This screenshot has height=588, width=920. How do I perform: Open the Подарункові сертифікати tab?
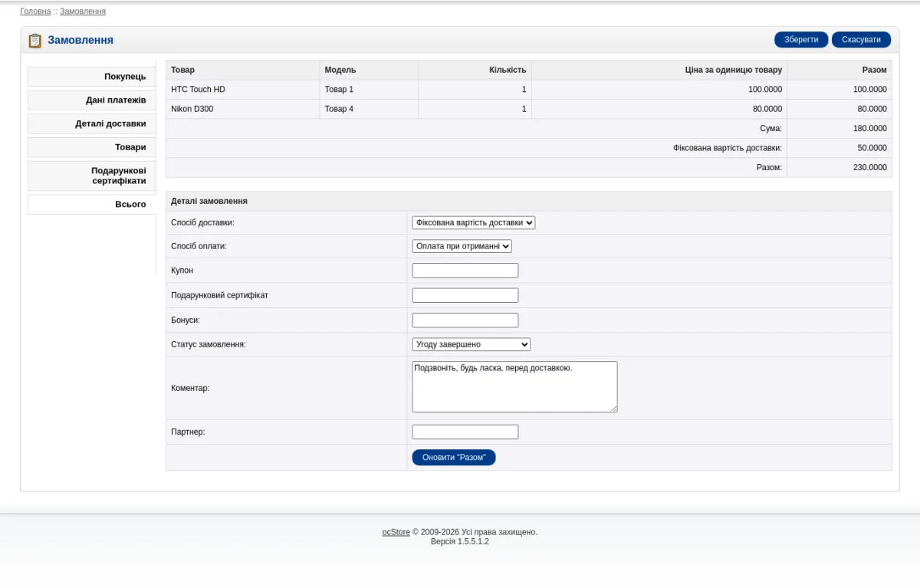pyautogui.click(x=92, y=176)
